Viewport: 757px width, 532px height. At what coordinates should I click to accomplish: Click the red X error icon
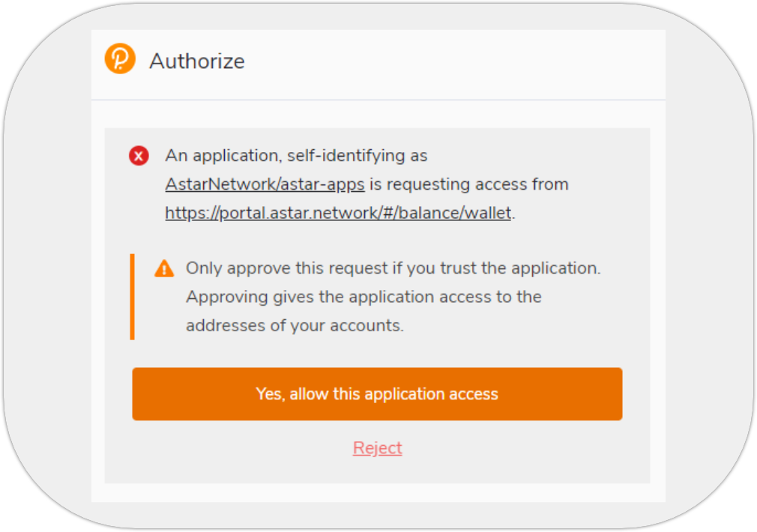point(139,156)
